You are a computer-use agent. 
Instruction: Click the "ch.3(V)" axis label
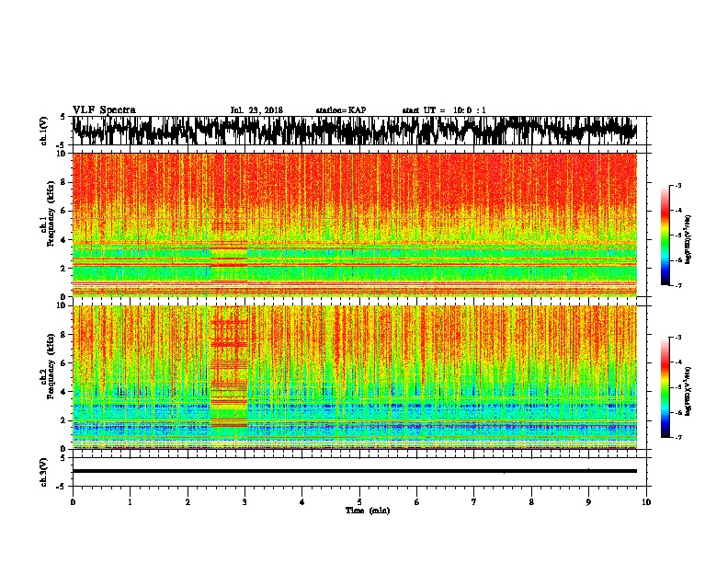44,472
